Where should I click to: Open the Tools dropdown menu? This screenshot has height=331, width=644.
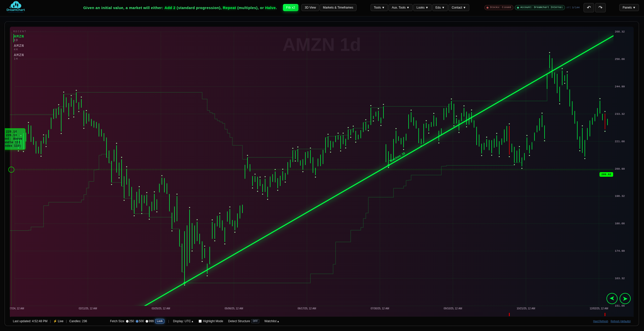379,8
